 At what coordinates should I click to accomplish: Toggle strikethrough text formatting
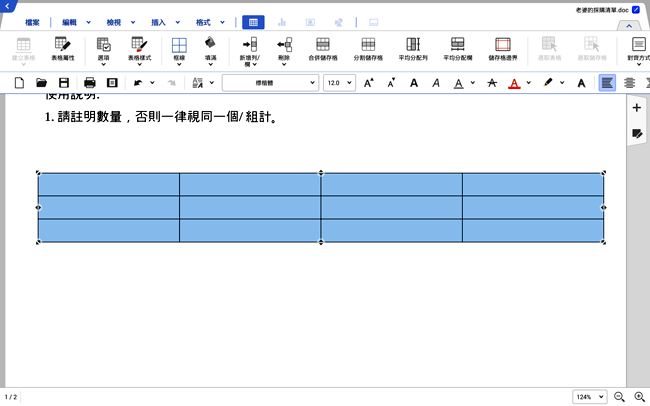pyautogui.click(x=492, y=83)
